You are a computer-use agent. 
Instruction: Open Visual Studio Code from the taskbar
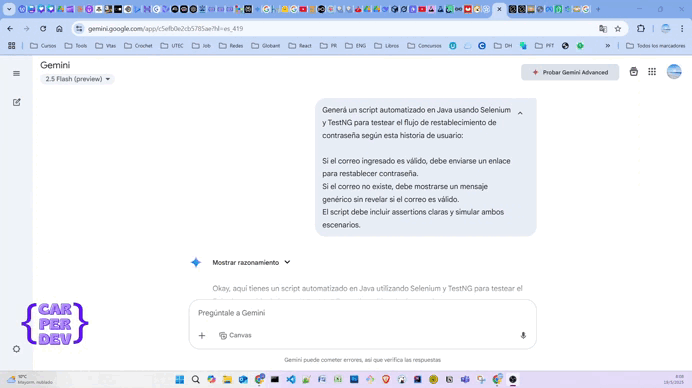click(291, 380)
